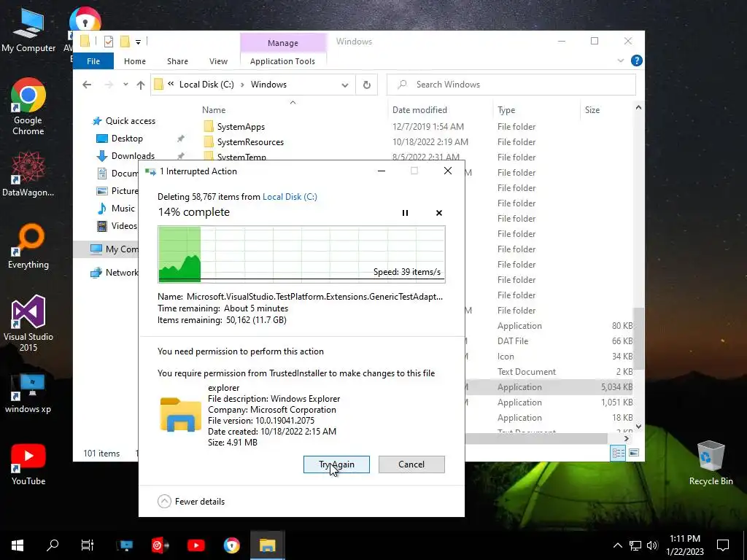Image resolution: width=747 pixels, height=560 pixels.
Task: Open Task View on the taskbar
Action: click(88, 545)
